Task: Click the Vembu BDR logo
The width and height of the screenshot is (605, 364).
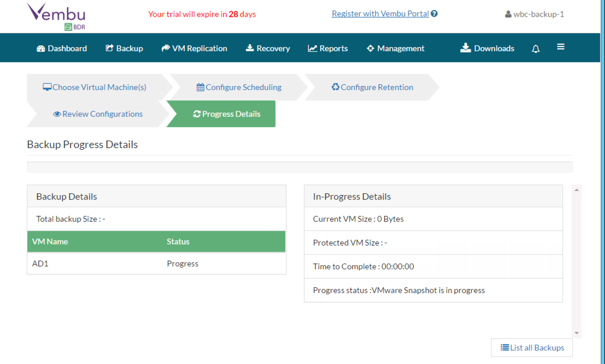Action: (56, 16)
